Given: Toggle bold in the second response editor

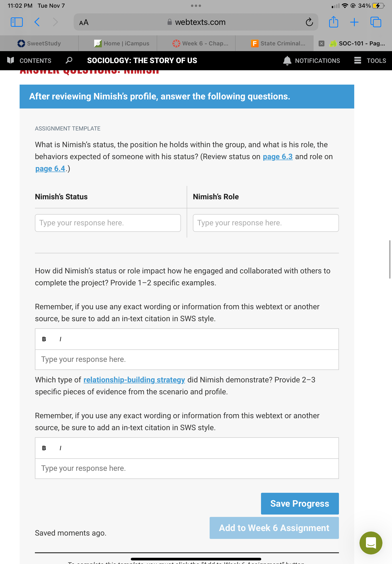Looking at the screenshot, I should click(44, 448).
